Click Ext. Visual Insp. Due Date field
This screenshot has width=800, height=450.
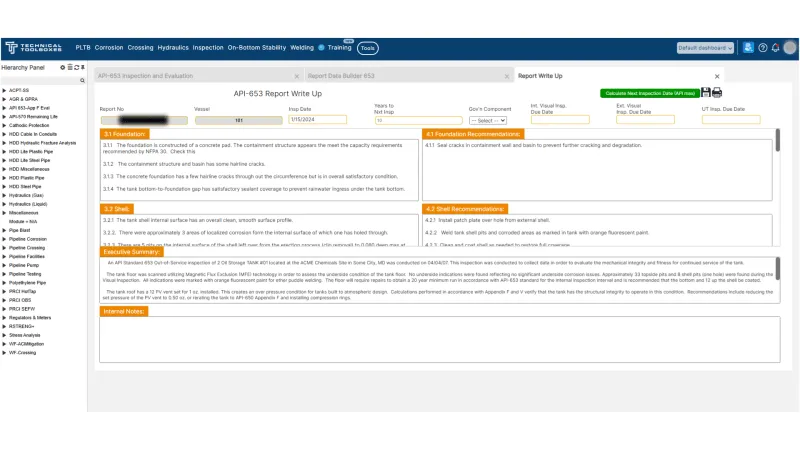645,119
